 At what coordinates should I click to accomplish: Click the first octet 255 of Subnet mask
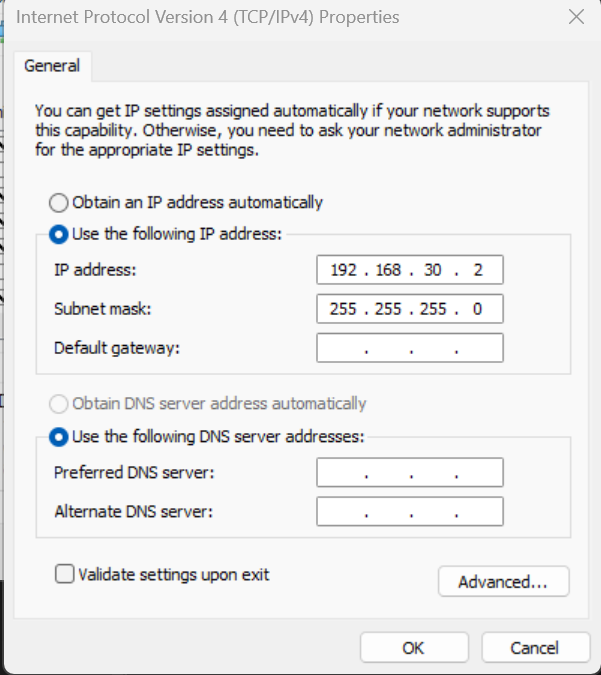[343, 309]
